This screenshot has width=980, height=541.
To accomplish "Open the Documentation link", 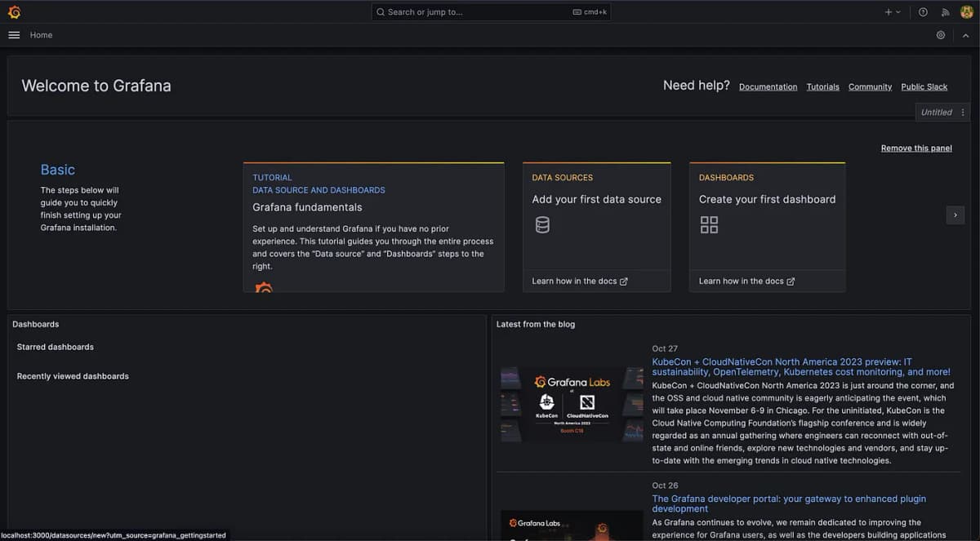I will coord(768,86).
